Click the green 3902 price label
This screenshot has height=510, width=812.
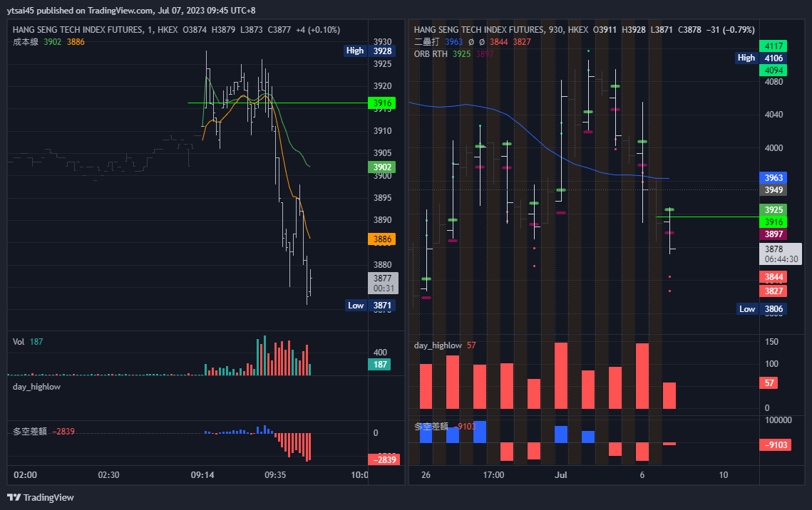[x=382, y=167]
